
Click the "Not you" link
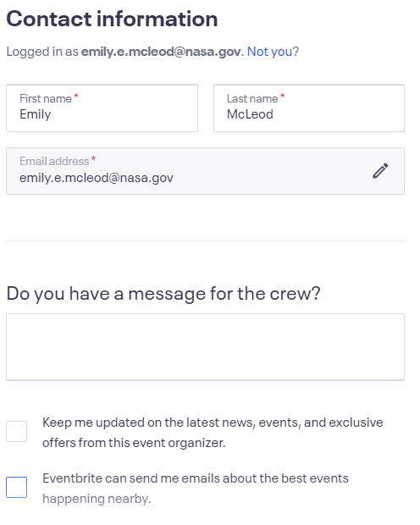(x=269, y=52)
